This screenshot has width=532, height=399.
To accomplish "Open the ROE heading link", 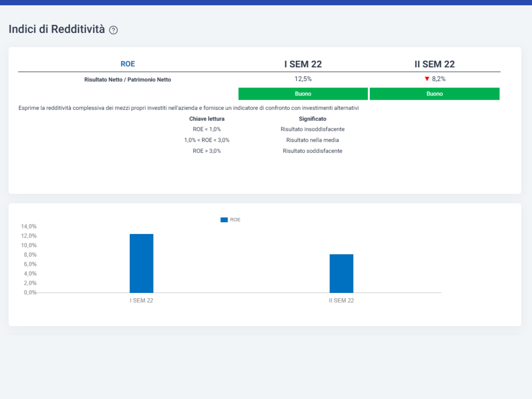I will tap(128, 64).
